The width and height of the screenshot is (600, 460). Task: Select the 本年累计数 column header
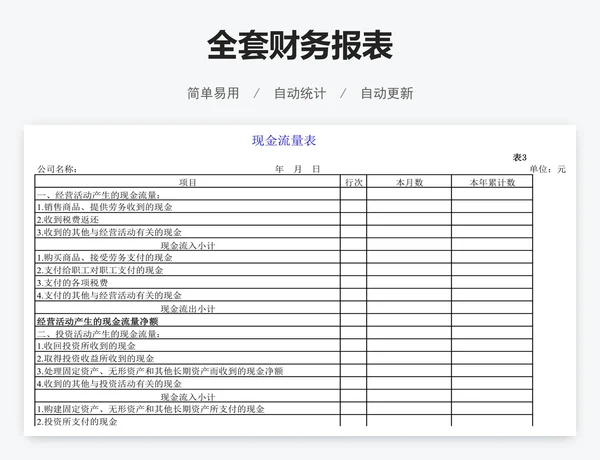click(x=492, y=183)
